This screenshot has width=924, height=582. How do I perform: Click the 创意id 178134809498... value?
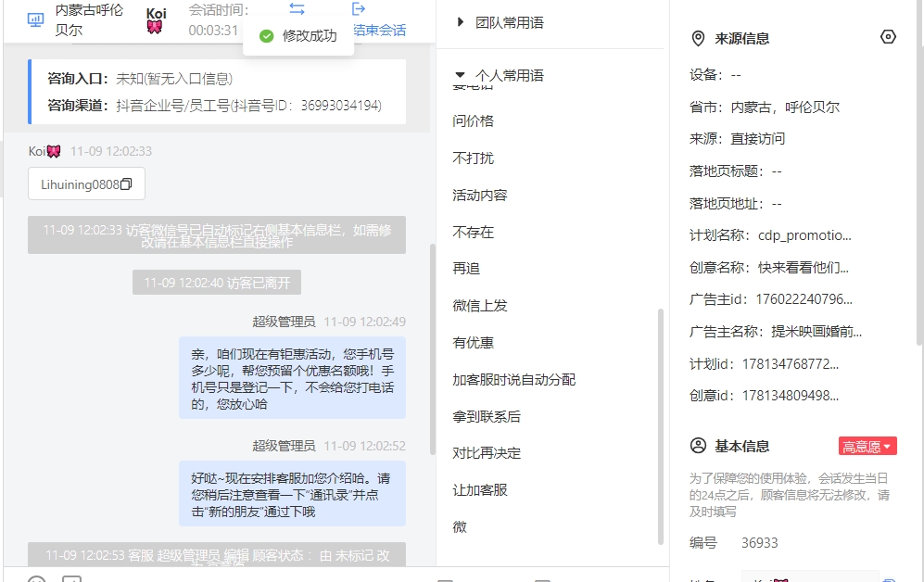791,396
